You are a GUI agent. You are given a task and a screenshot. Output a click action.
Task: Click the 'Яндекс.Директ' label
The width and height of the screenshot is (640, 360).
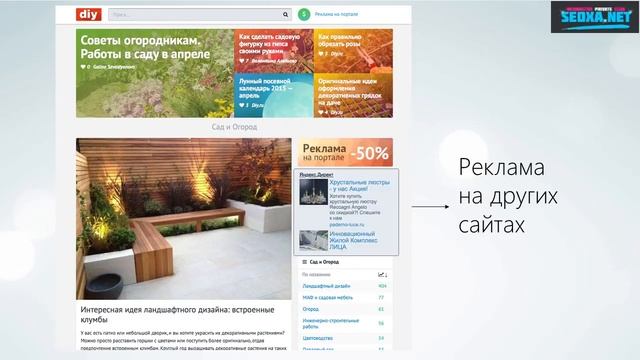316,175
